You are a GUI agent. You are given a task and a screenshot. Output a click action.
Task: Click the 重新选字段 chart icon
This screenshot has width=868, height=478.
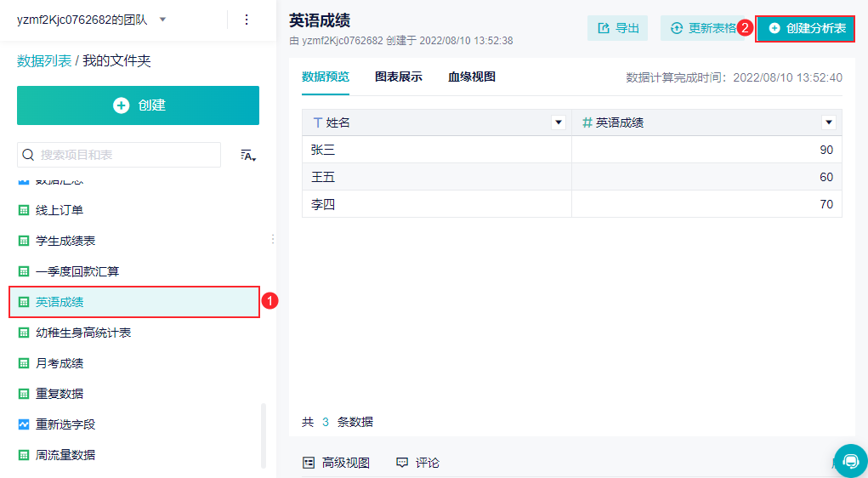24,424
